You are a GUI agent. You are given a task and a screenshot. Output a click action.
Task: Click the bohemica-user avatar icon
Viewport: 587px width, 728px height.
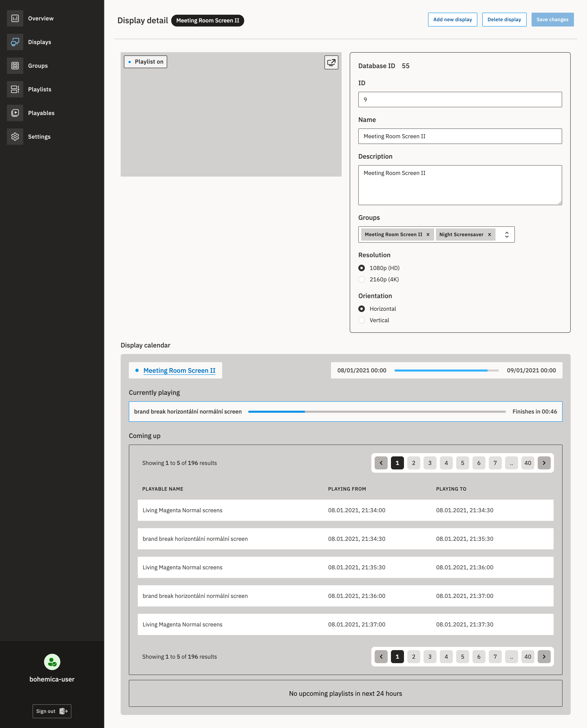[x=52, y=662]
